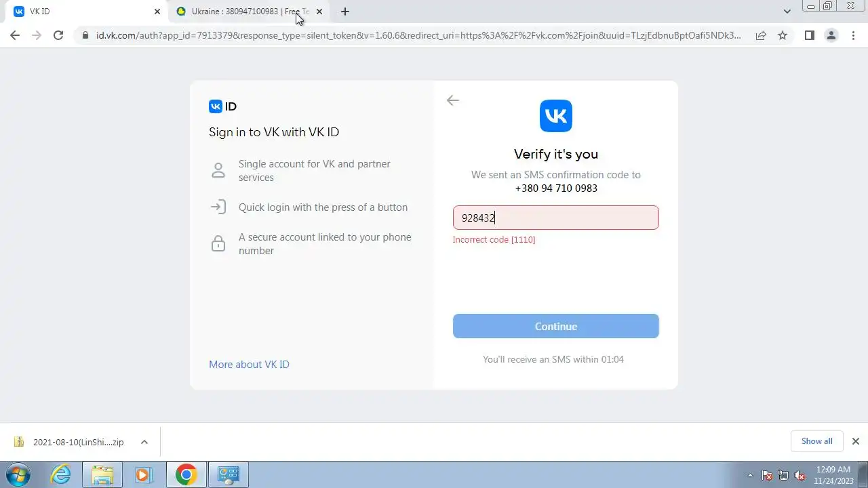Open a new tab with plus icon
The image size is (868, 488).
(344, 12)
